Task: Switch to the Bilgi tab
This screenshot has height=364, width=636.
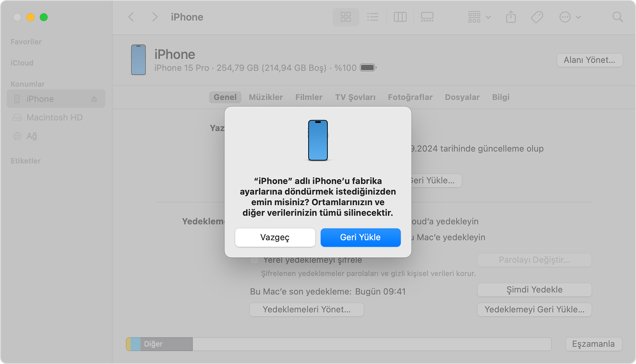Action: coord(501,97)
